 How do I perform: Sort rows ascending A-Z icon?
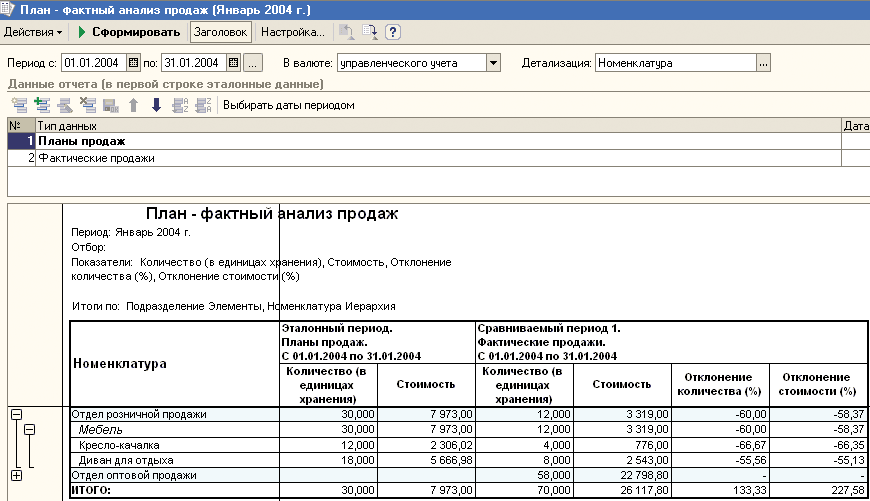[x=179, y=105]
